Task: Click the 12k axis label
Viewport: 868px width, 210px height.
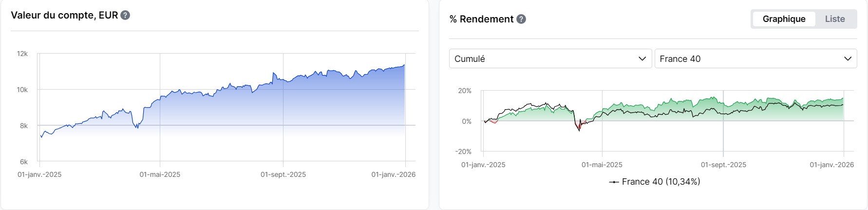Action: (x=22, y=54)
